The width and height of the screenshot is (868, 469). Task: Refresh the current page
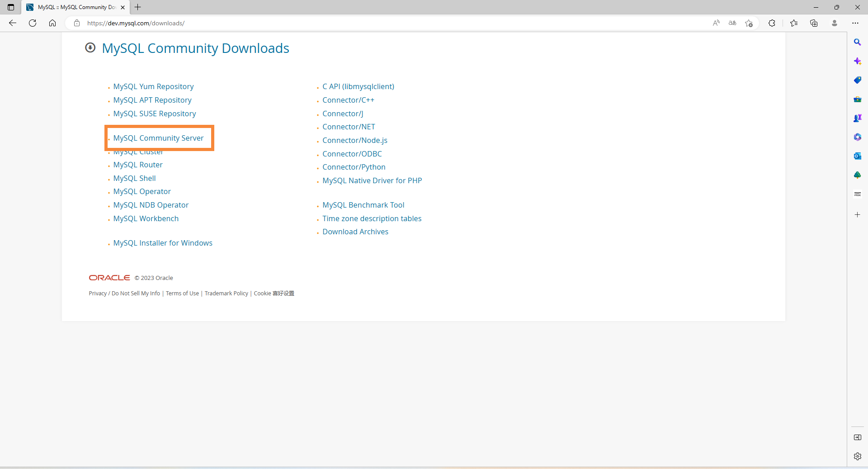[33, 23]
